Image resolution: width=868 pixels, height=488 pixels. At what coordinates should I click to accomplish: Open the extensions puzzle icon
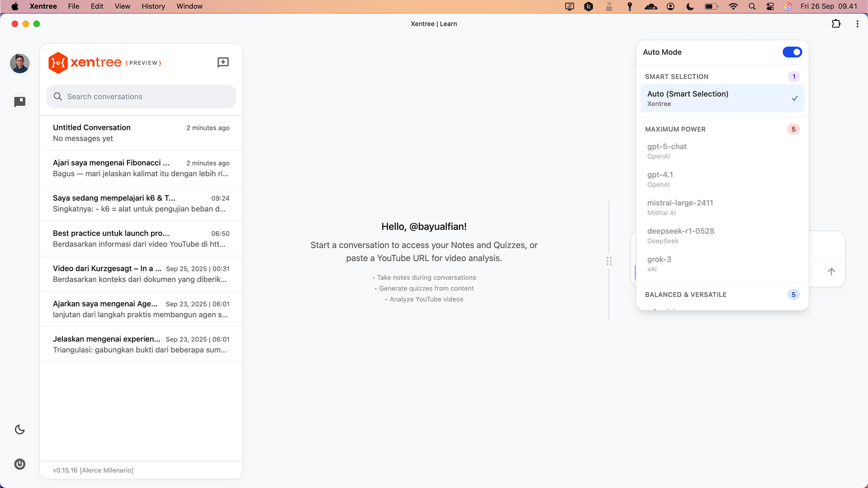[836, 24]
